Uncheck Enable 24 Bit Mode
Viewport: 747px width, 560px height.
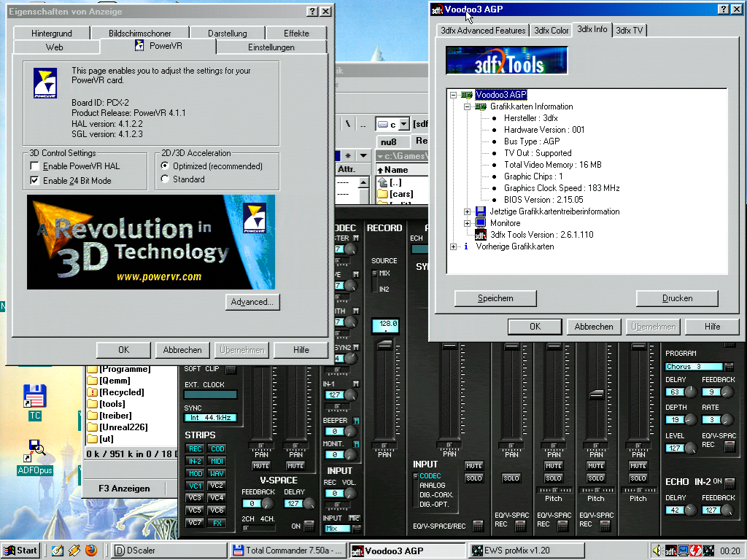(x=35, y=181)
